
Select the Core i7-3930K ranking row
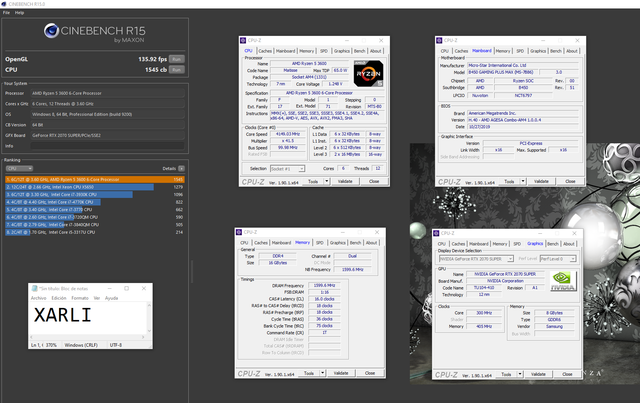point(95,194)
